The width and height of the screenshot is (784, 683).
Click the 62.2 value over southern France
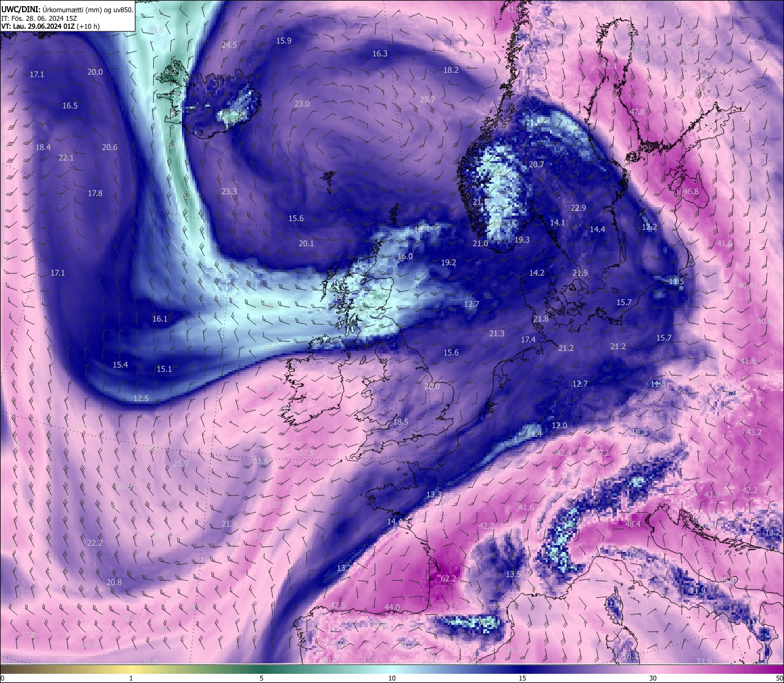point(448,578)
